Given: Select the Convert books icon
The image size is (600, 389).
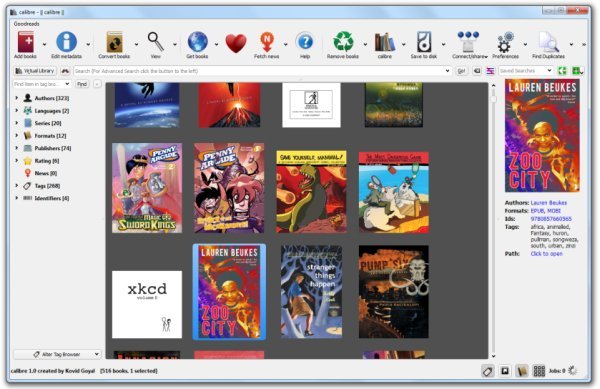Looking at the screenshot, I should pos(114,42).
